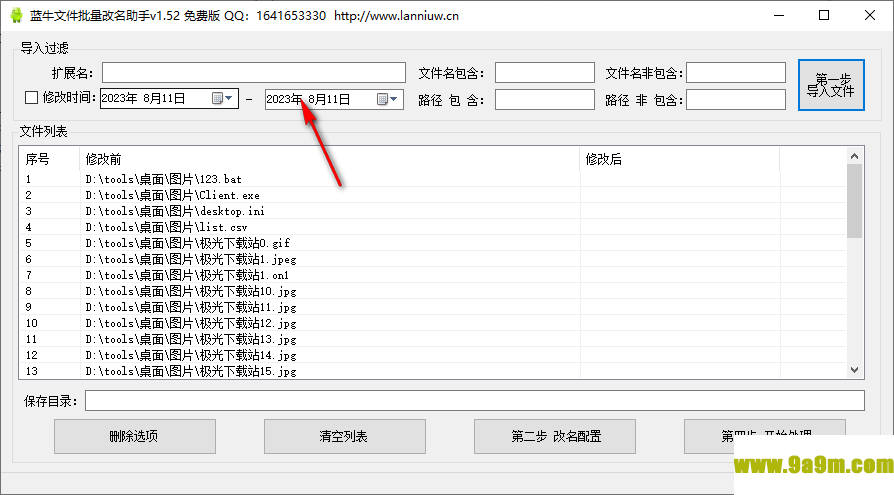894x495 pixels.
Task: Select row 极光下载站14.jpg
Action: 432,355
